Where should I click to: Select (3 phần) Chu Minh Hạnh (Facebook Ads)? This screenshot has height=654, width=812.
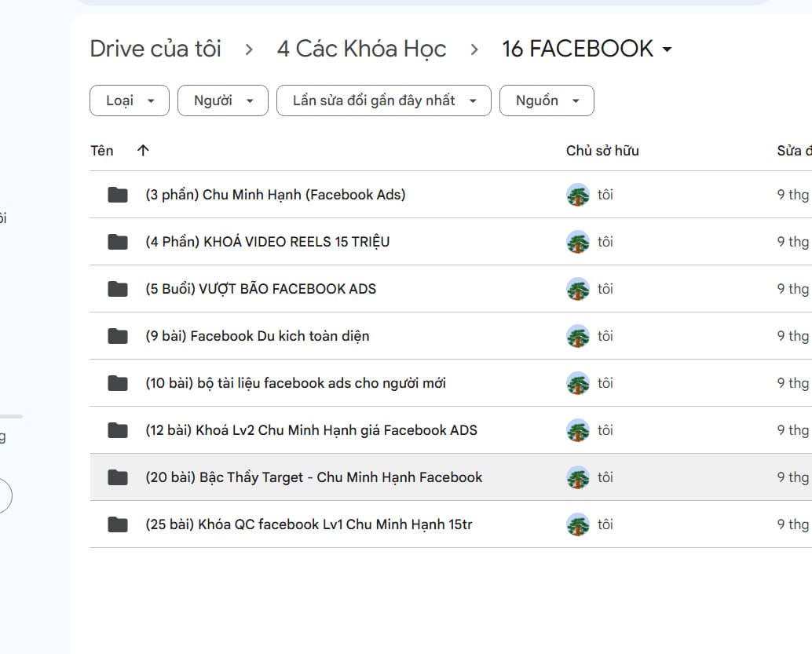pos(276,195)
